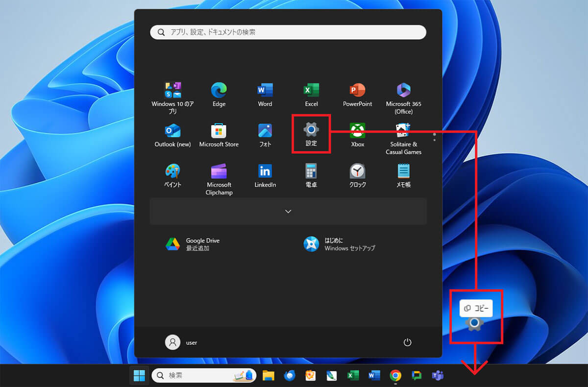This screenshot has width=588, height=387.
Task: Open Microsoft Teams from taskbar
Action: coord(438,376)
